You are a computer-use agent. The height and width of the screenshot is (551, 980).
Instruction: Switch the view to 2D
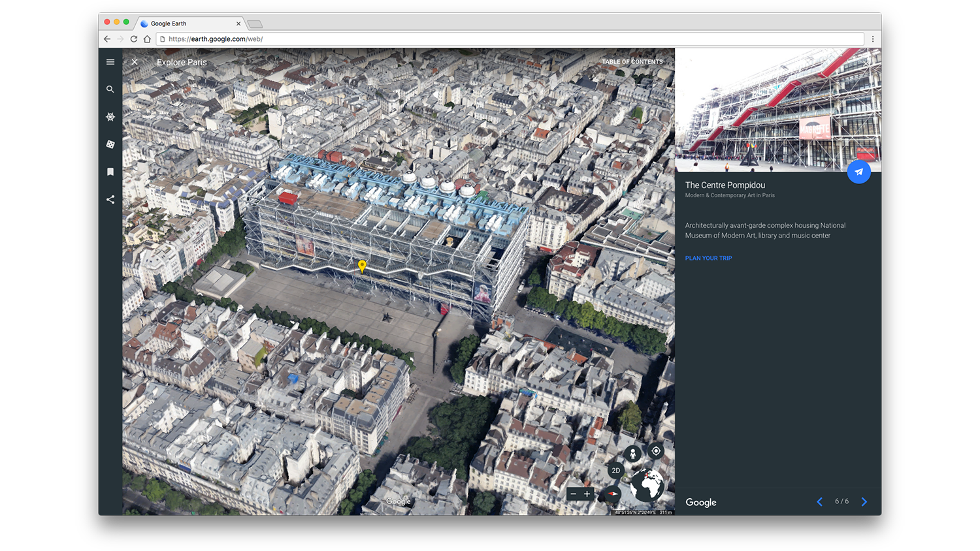coord(615,470)
